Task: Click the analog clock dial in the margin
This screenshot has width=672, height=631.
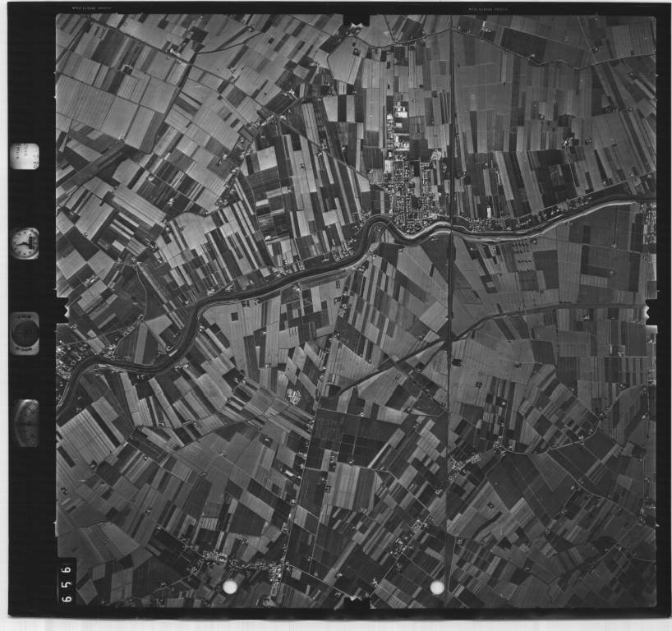Action: [x=25, y=243]
